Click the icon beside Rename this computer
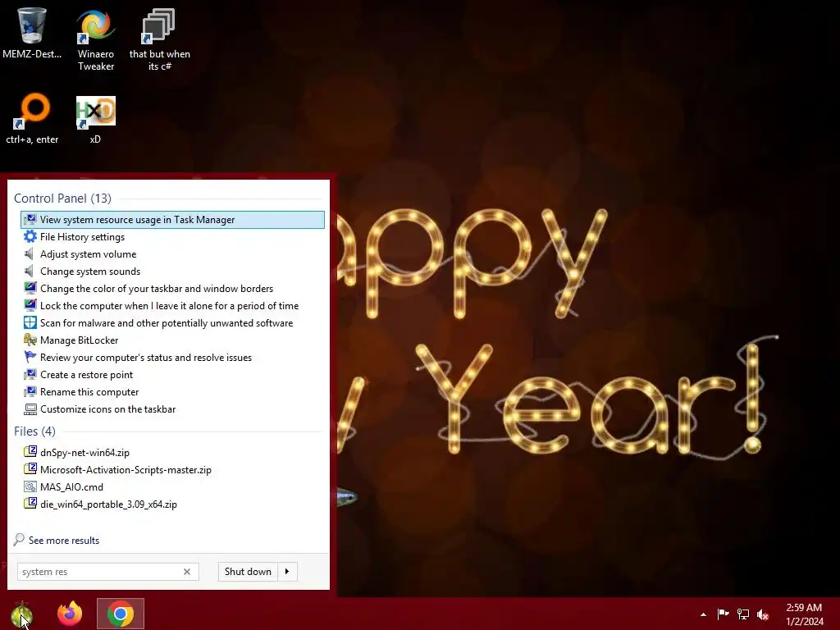 pyautogui.click(x=30, y=391)
